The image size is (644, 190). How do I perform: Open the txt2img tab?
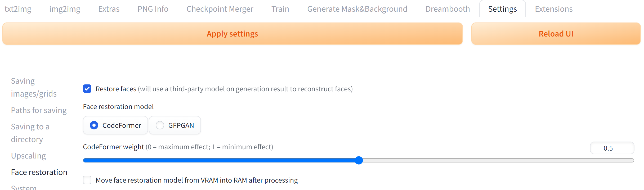click(18, 9)
